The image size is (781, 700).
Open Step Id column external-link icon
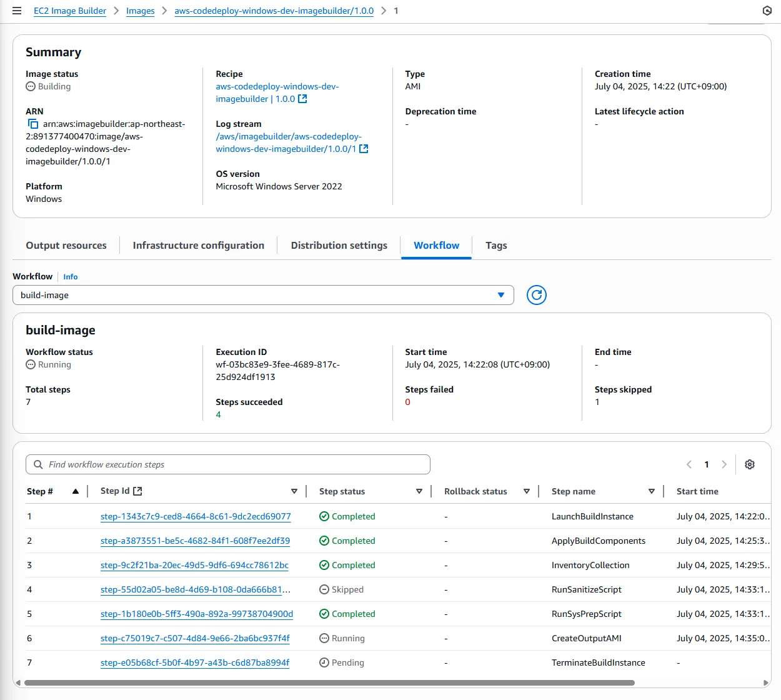(137, 490)
